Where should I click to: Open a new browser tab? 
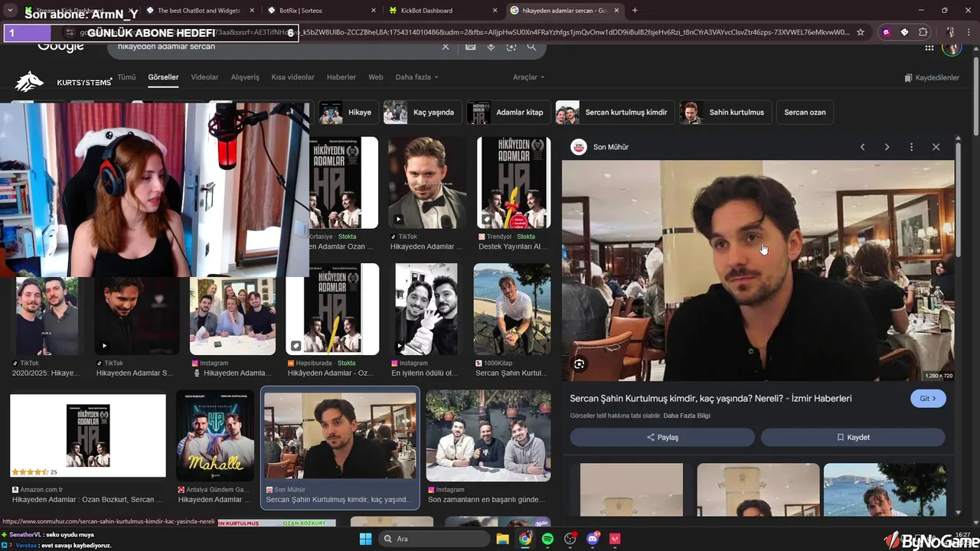click(635, 10)
